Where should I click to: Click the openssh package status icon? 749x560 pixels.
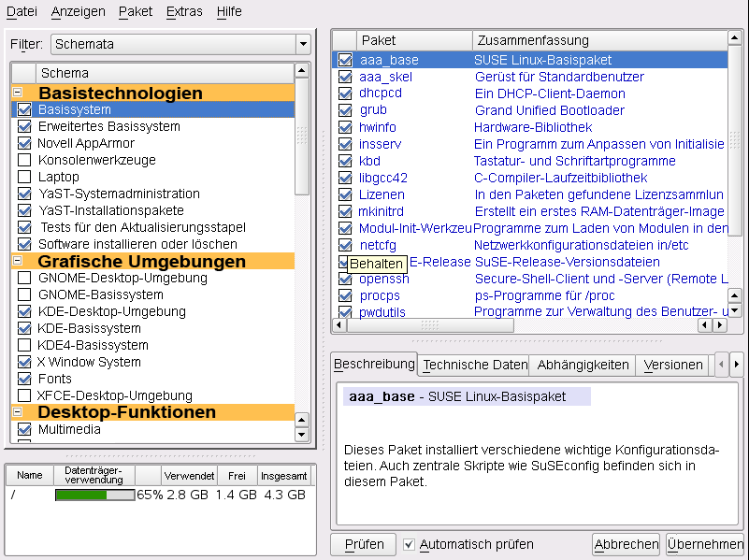pos(345,279)
